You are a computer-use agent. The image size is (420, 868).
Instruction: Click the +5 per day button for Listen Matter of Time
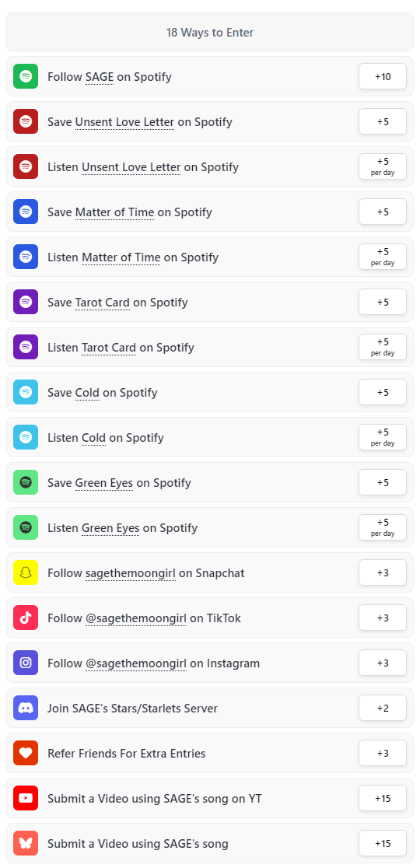click(383, 257)
